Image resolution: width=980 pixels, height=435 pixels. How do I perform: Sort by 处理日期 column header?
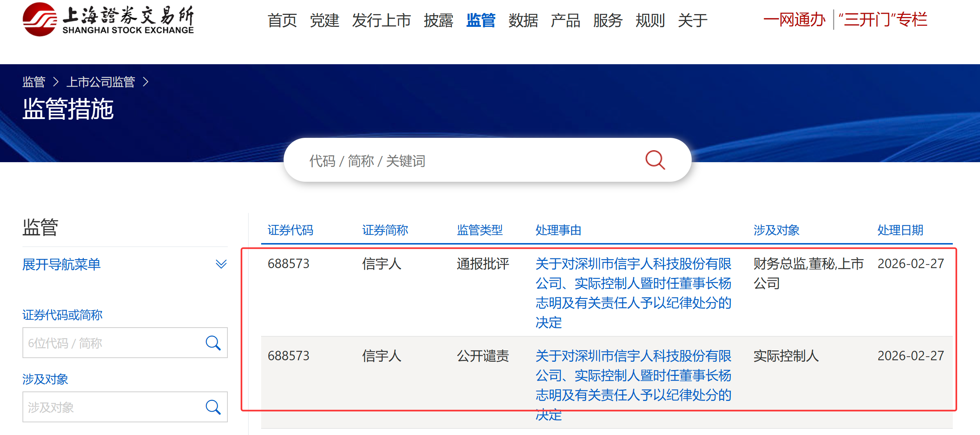pyautogui.click(x=900, y=230)
